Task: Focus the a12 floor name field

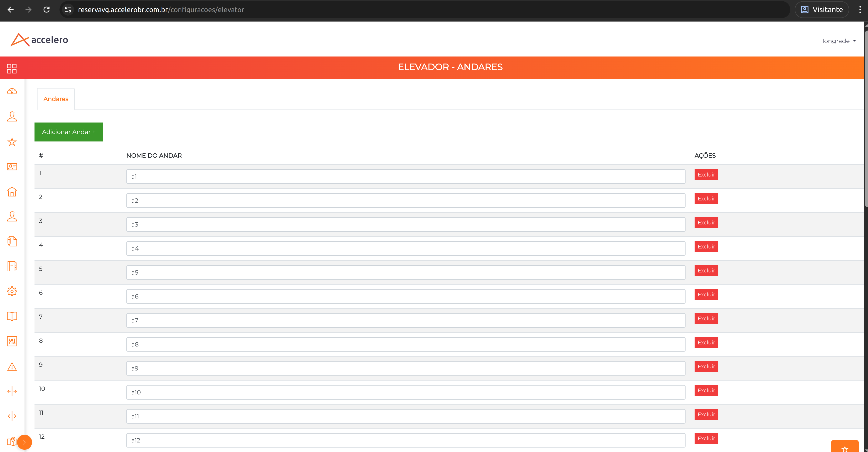Action: tap(406, 440)
